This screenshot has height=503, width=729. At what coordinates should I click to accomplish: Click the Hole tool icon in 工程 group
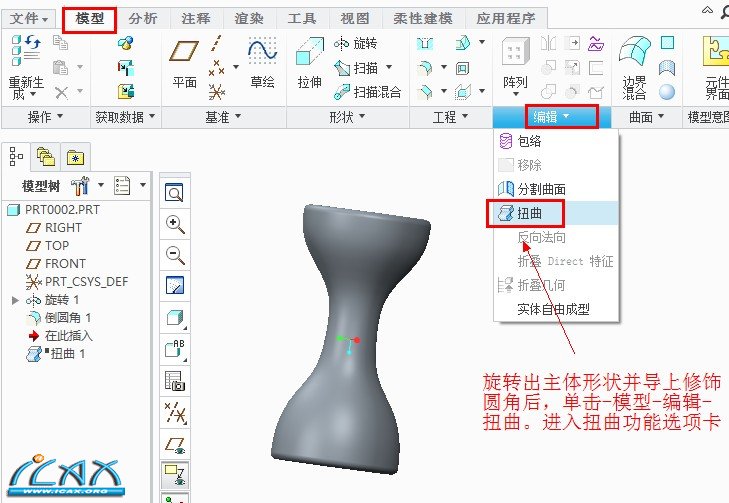tap(425, 44)
